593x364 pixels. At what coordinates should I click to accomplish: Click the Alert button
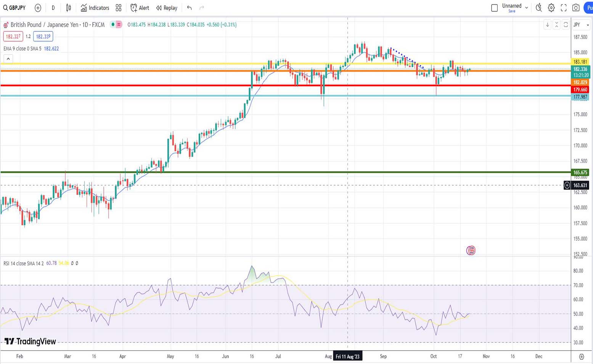pyautogui.click(x=140, y=8)
